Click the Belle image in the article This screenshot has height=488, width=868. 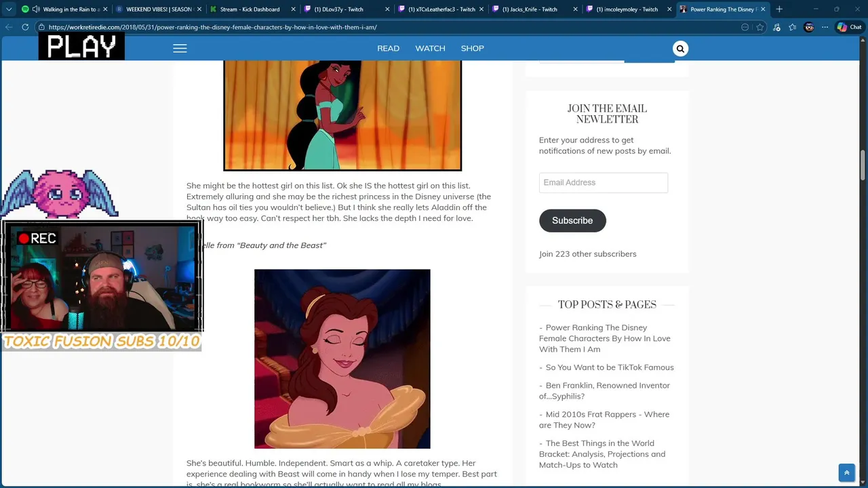tap(342, 359)
